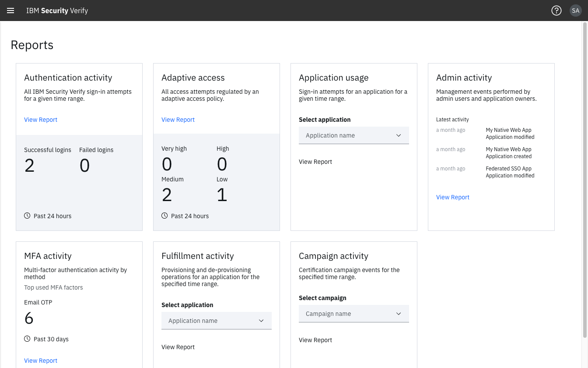Click the IBM Security Verify logo text
The width and height of the screenshot is (588, 368).
[x=57, y=11]
